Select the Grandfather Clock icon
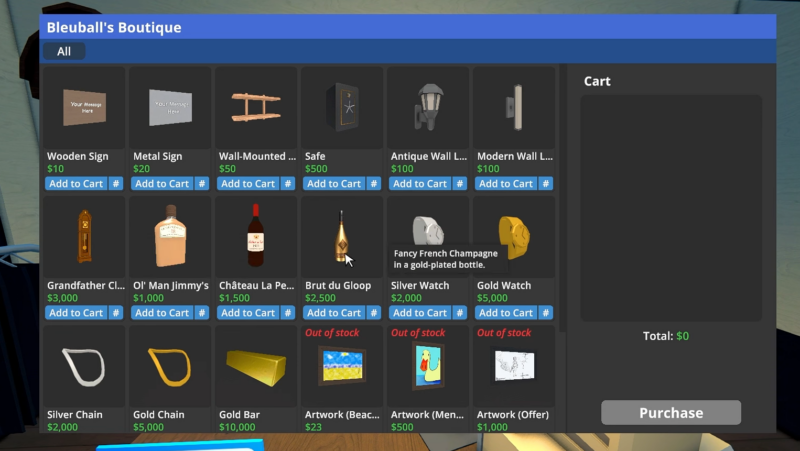Screen dimensions: 800x451 coord(84,237)
